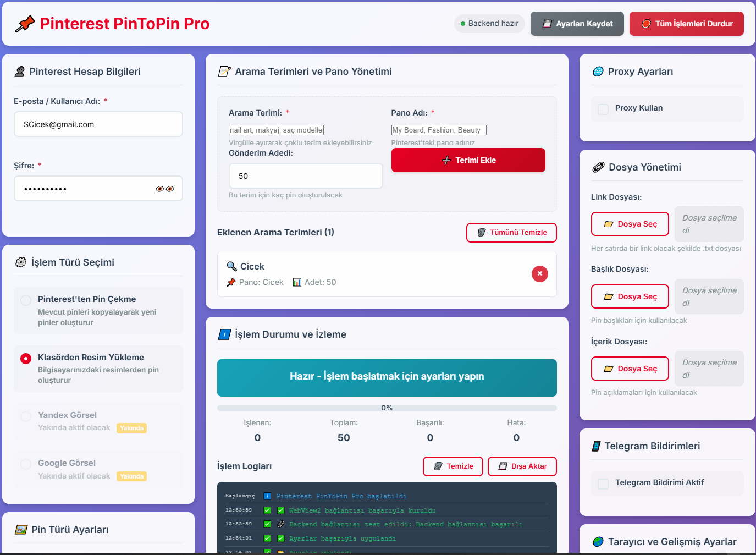Click the Toplam value 50

[x=344, y=438]
